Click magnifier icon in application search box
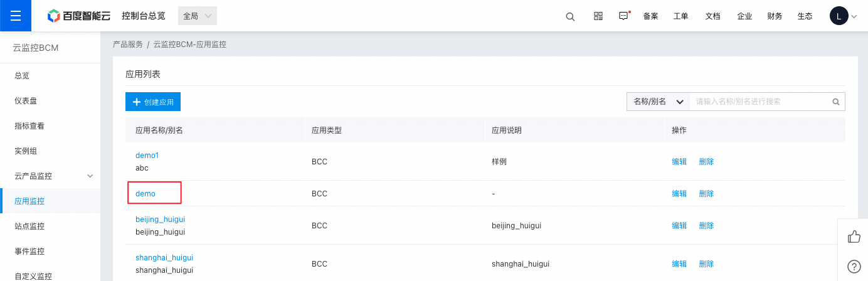The height and width of the screenshot is (281, 868). (x=835, y=102)
